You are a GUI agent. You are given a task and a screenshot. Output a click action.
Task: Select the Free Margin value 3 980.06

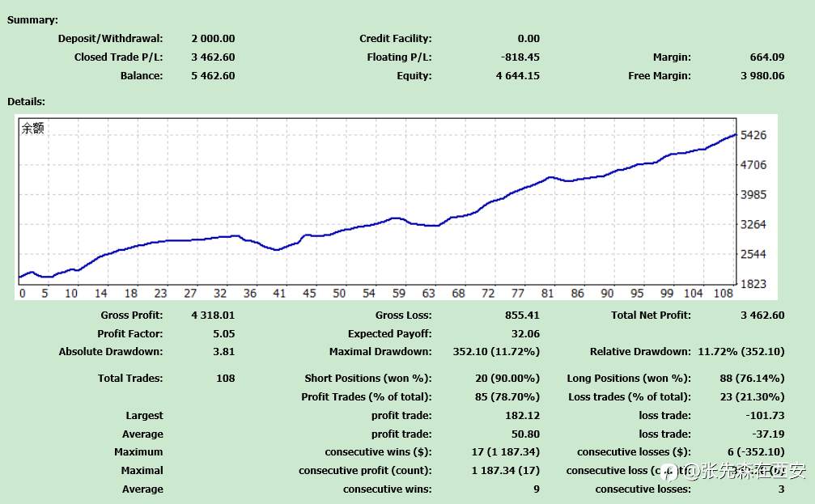click(762, 76)
